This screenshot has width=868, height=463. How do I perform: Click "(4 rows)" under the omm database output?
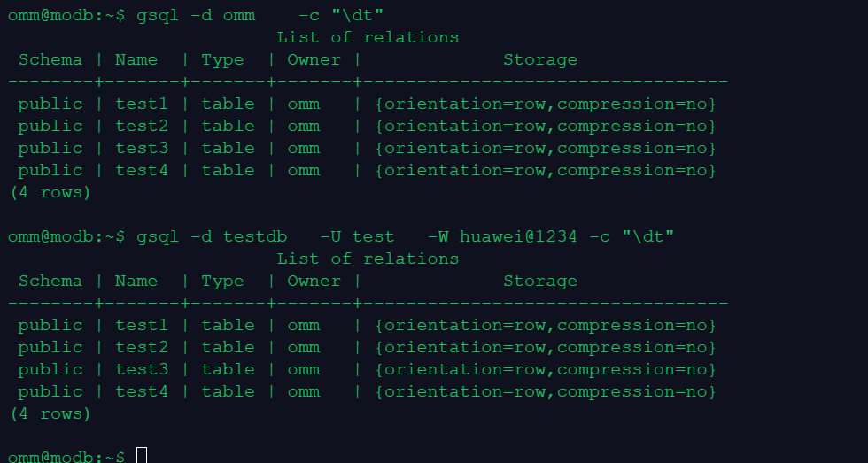[50, 192]
